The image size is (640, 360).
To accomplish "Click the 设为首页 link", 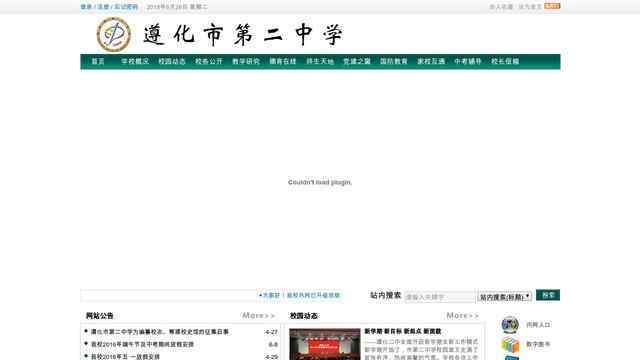I will tap(530, 7).
